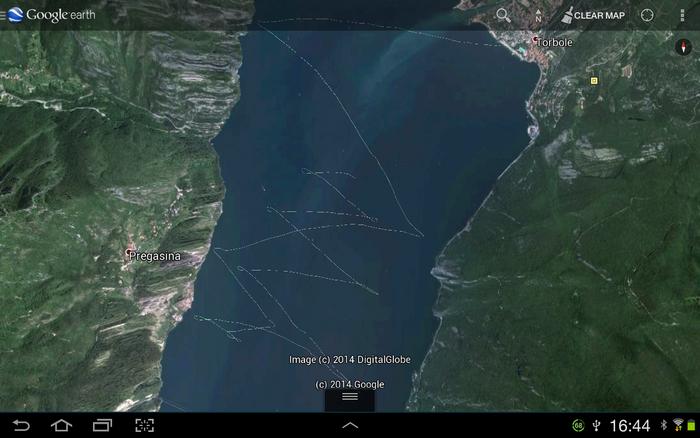The width and height of the screenshot is (700, 438).
Task: Tap the north-up reset icon
Action: click(x=538, y=15)
